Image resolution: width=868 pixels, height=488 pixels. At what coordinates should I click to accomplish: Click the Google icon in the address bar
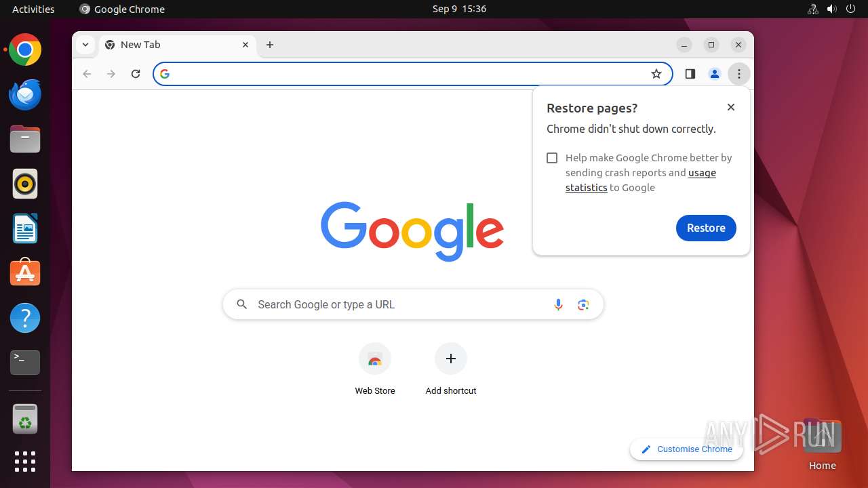(165, 74)
